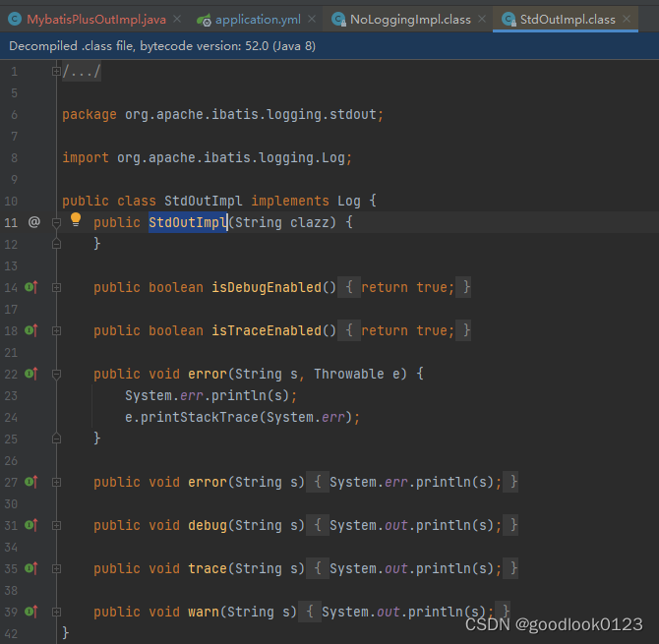Click the Spring config icon on application.yml tab
Viewport: 659px width, 644px height.
click(204, 20)
